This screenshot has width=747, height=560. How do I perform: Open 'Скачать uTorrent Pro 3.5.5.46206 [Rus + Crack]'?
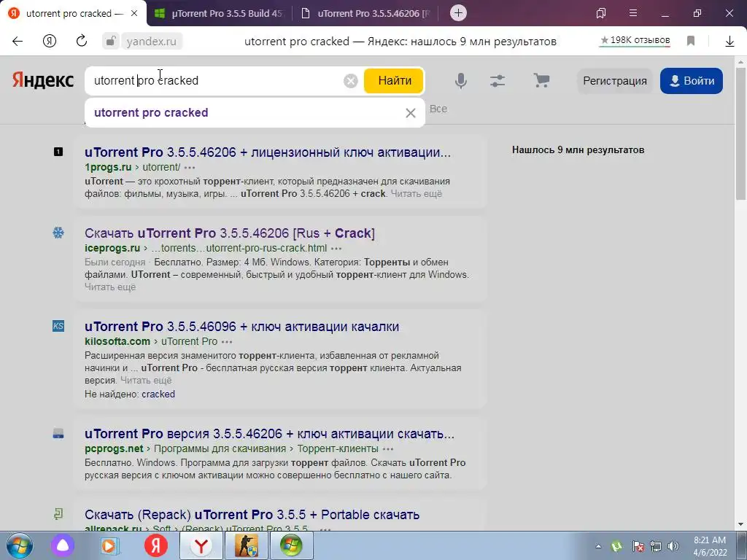point(230,233)
